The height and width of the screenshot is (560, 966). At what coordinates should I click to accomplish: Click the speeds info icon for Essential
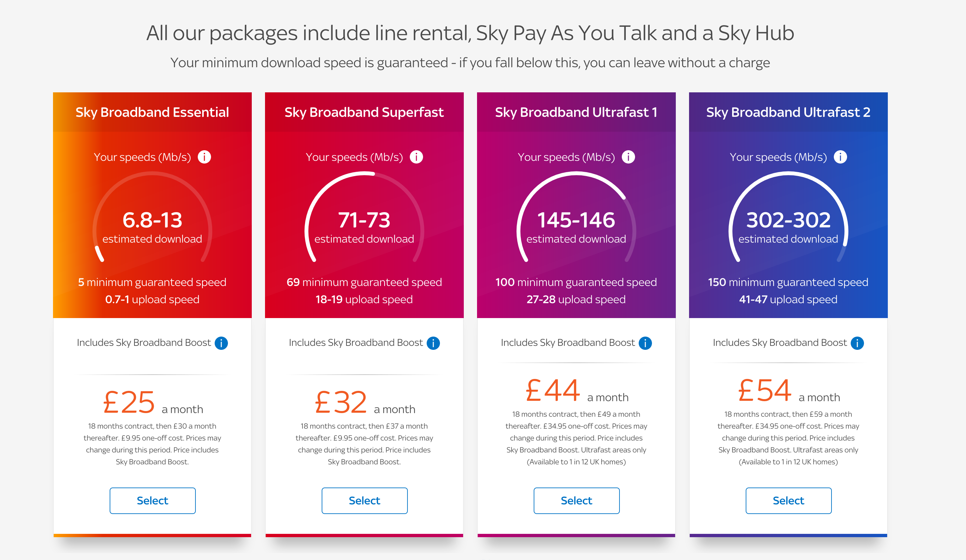pyautogui.click(x=204, y=157)
